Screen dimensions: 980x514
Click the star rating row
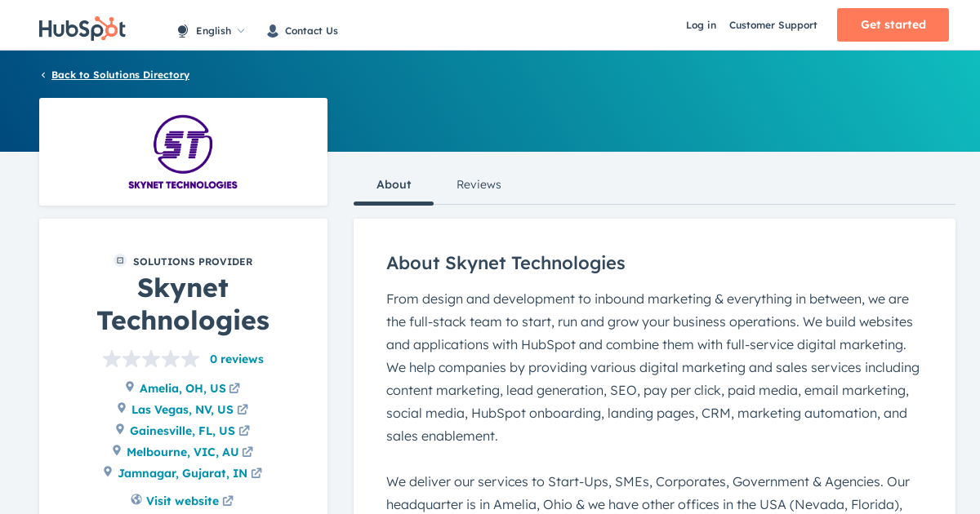(x=151, y=359)
